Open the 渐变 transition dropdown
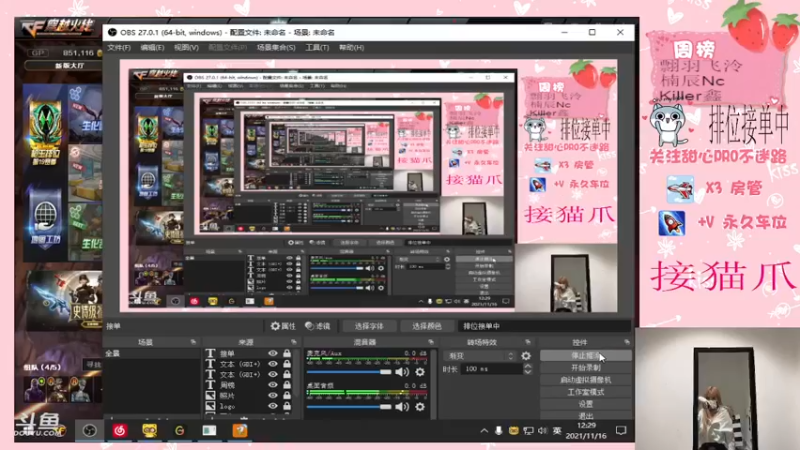Screen dimensions: 800x450 tap(481, 356)
